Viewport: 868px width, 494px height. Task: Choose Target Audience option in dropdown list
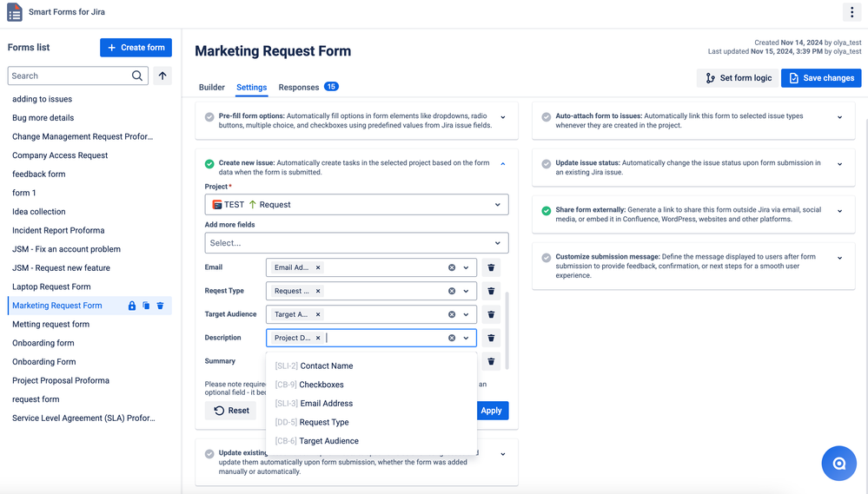[372, 441]
